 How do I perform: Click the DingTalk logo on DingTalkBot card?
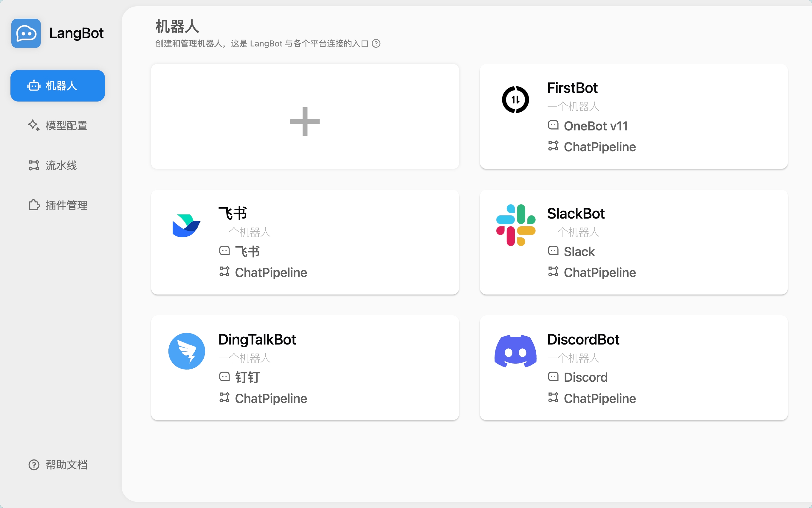click(x=186, y=350)
